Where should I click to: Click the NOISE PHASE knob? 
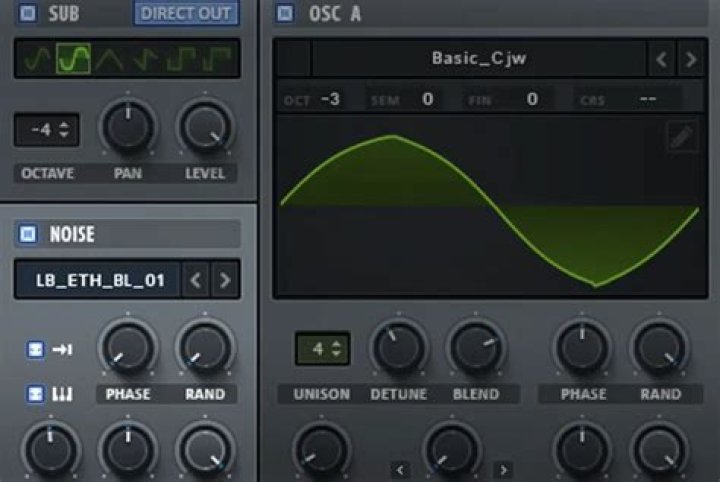[128, 347]
